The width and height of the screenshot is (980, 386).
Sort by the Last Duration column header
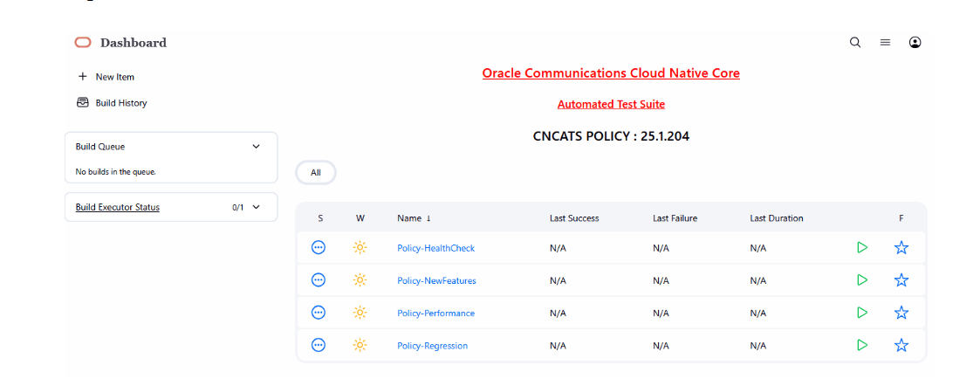tap(777, 218)
